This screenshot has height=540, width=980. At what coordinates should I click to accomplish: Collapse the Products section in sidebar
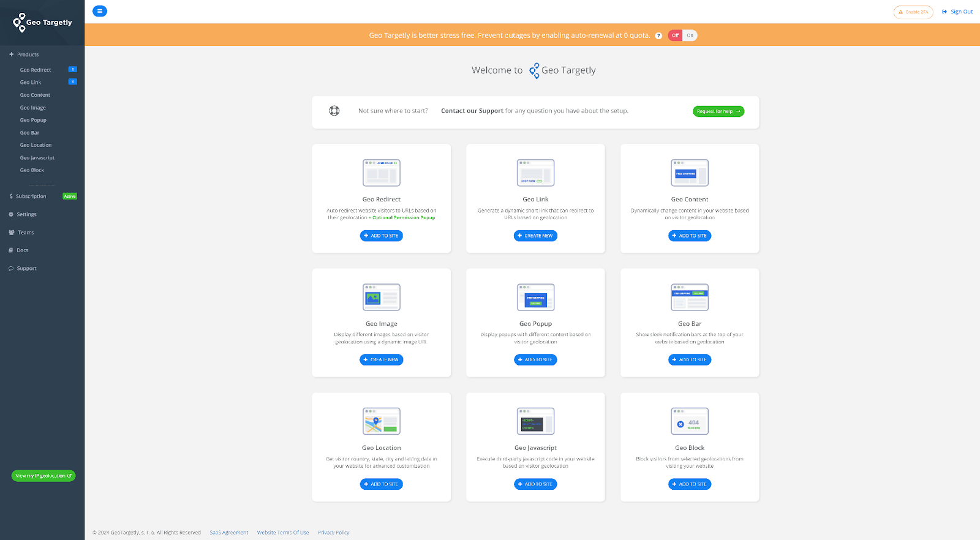click(x=24, y=54)
